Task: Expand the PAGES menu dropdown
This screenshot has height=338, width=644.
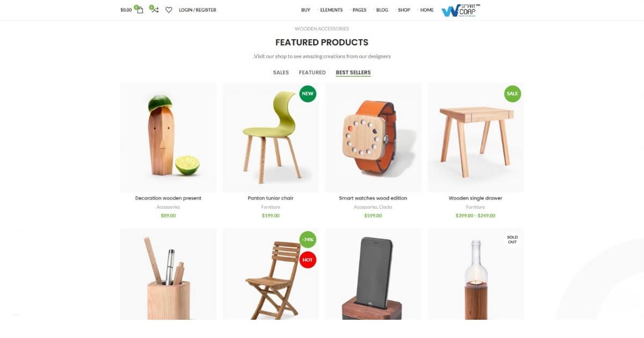Action: pos(359,10)
